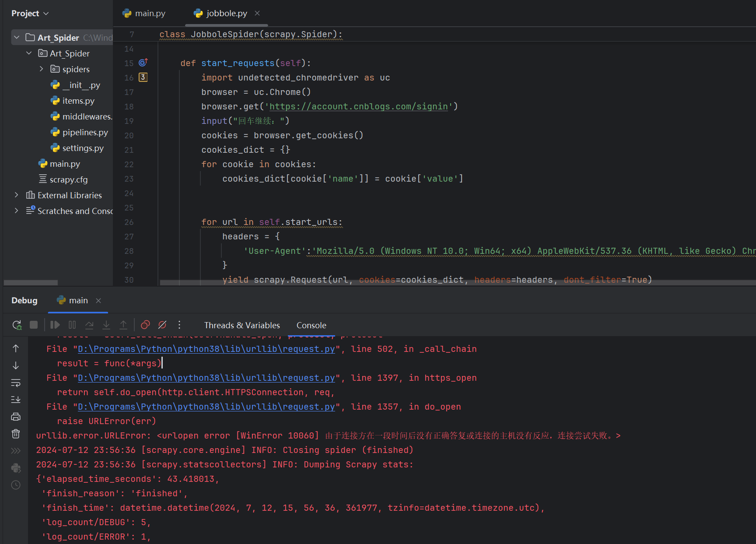
Task: Collapse the Art_Spider root project node
Action: click(x=17, y=38)
